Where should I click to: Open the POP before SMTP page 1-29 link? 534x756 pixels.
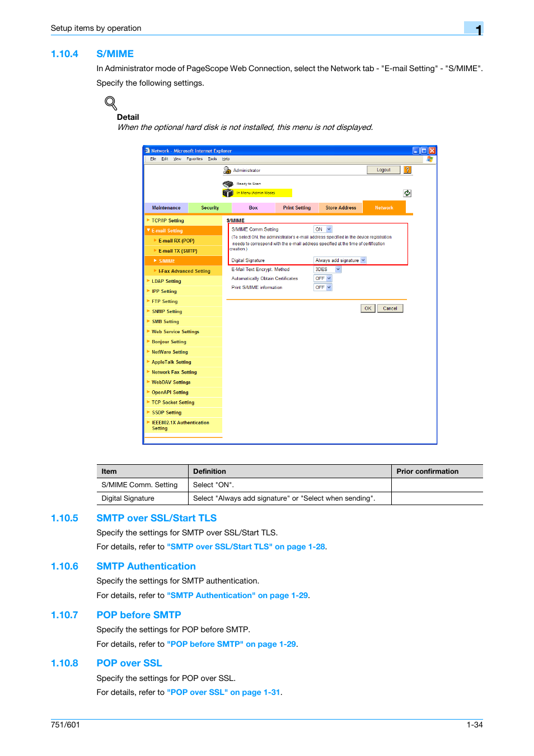(x=231, y=644)
